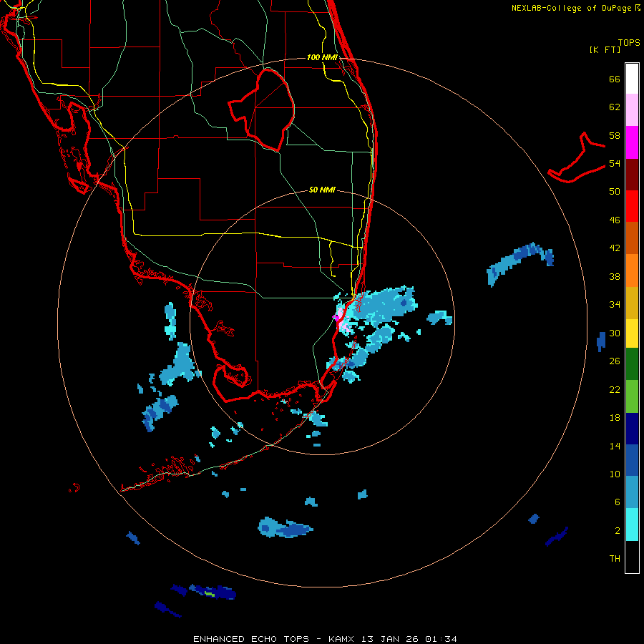644x644 pixels.
Task: Click the dark green legend segment
Action: (632, 364)
